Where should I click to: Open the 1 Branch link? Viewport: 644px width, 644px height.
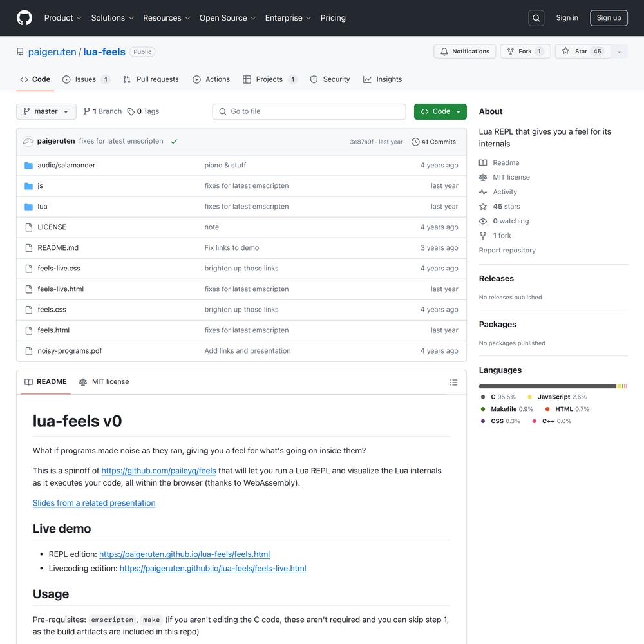pos(102,111)
